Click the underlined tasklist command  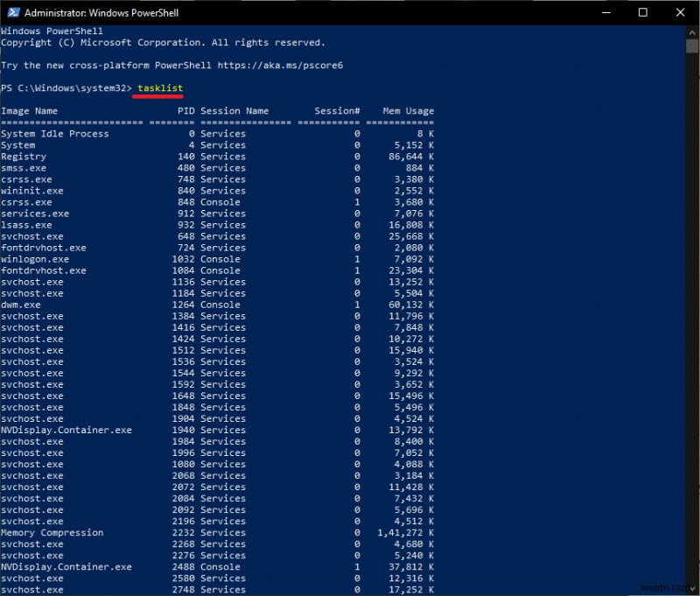160,88
